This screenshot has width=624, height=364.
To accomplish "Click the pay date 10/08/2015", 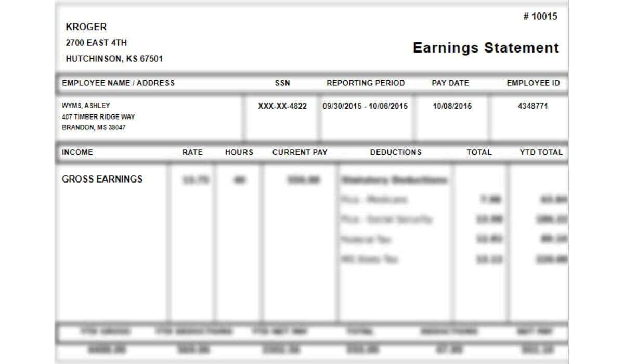I will [x=450, y=106].
